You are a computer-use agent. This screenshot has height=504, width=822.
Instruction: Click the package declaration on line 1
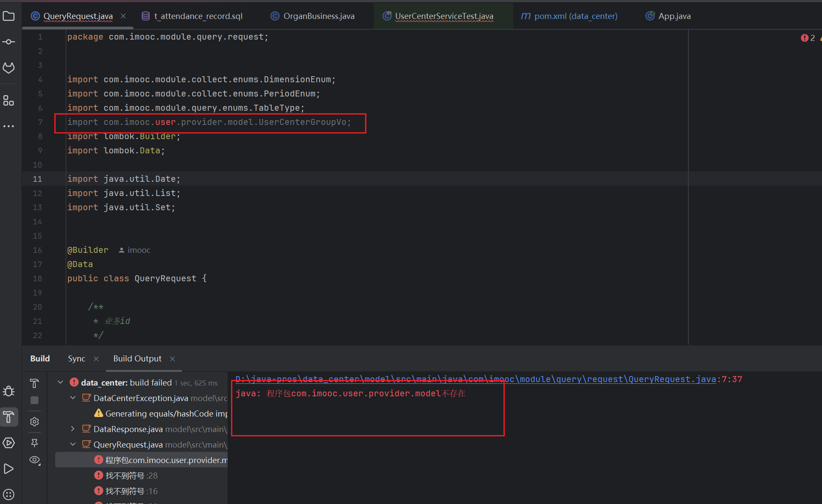168,37
